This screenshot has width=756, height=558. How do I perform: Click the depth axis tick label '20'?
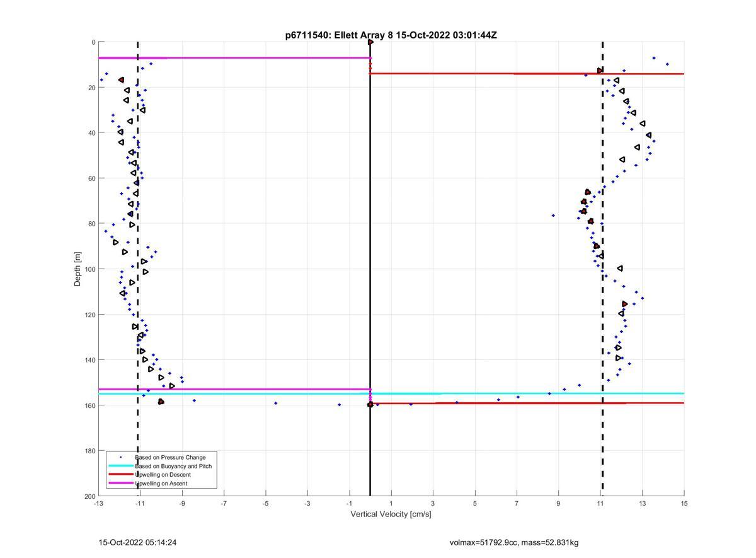pos(91,88)
